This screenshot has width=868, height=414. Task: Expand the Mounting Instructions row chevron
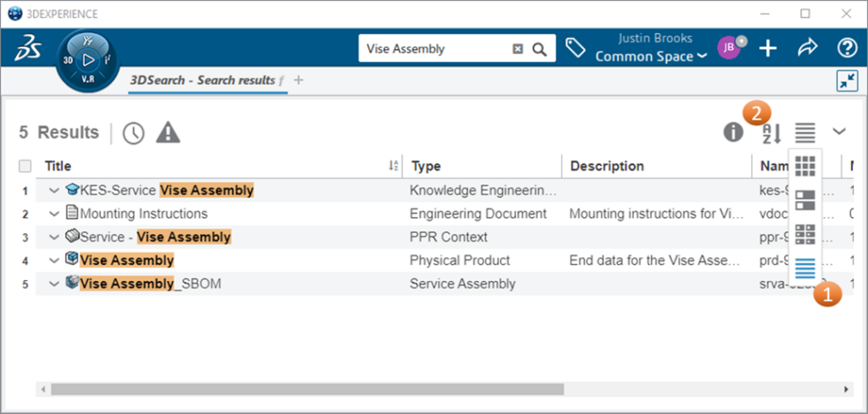54,214
